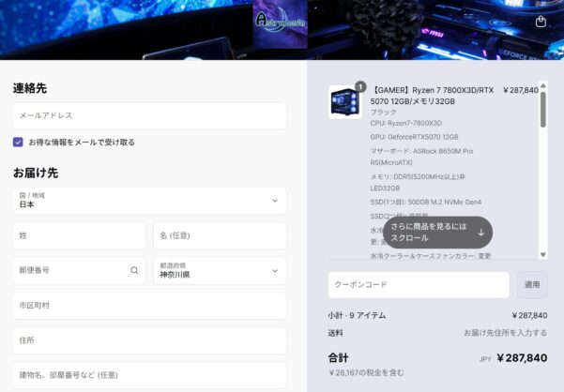The image size is (564, 392).
Task: Focus the クーポンコード coupon field
Action: (x=419, y=284)
